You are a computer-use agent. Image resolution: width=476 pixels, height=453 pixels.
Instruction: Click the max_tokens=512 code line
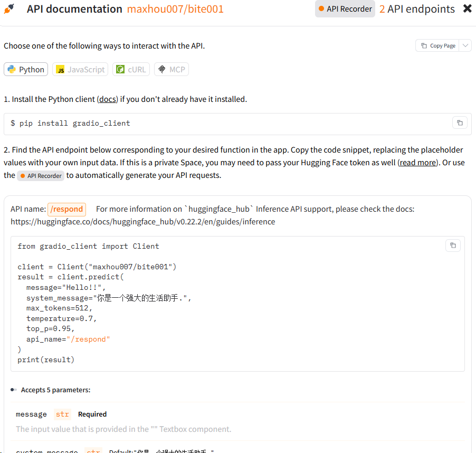click(59, 308)
